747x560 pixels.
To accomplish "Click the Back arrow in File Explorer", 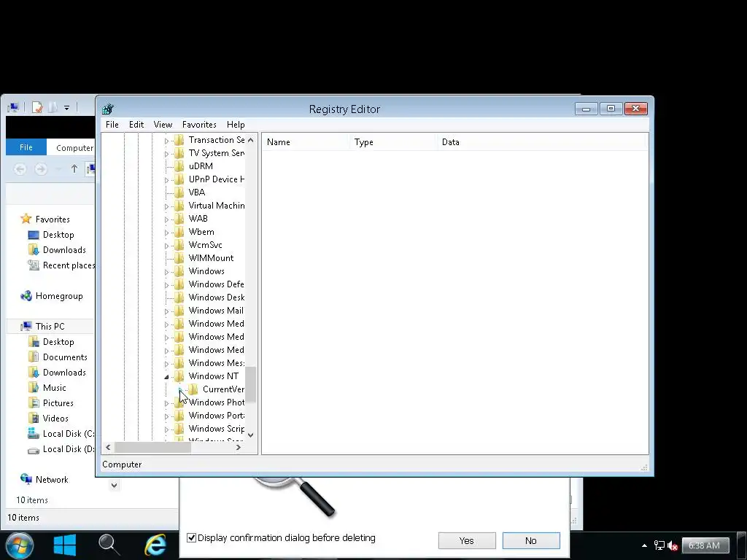I will 20,169.
